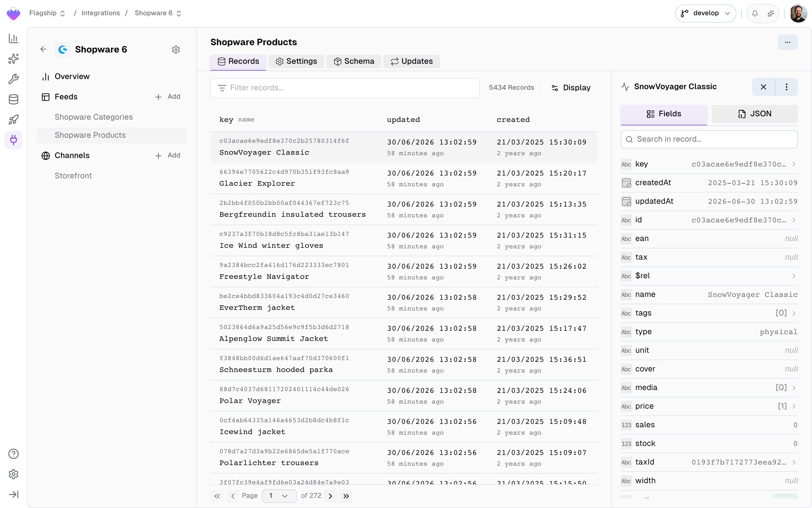Sort by the updated column header
Image resolution: width=812 pixels, height=508 pixels.
[403, 120]
